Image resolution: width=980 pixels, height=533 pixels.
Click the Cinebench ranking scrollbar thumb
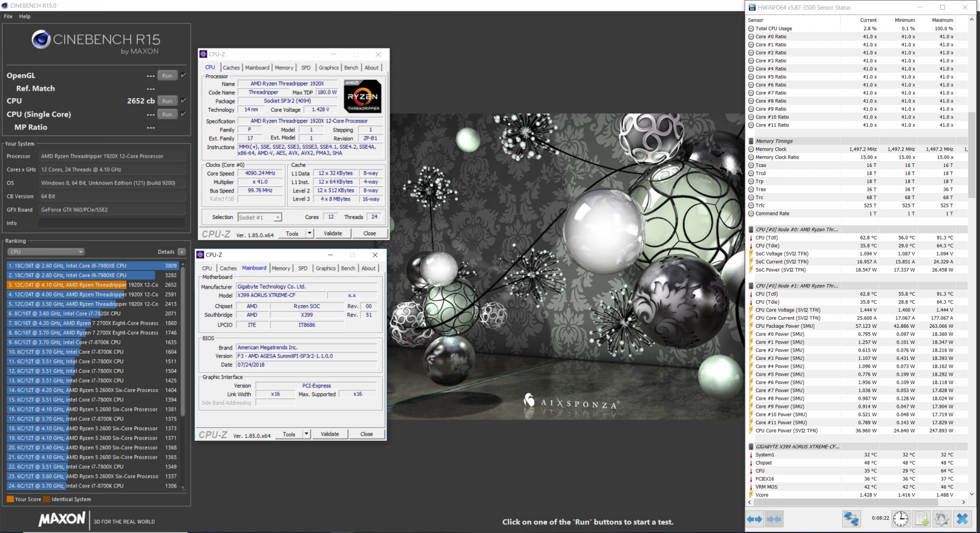tap(183, 342)
